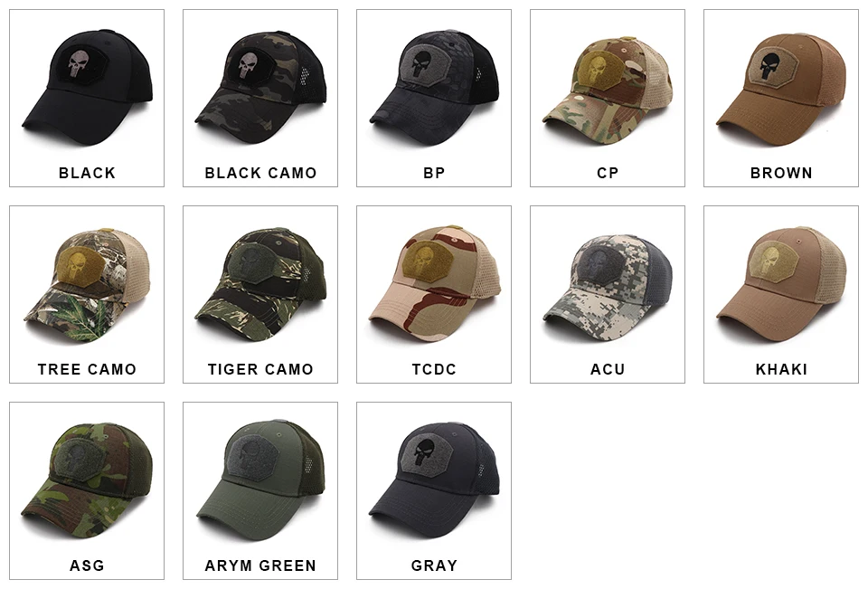868x589 pixels.
Task: Choose the TCDC desert cap
Action: click(x=434, y=294)
